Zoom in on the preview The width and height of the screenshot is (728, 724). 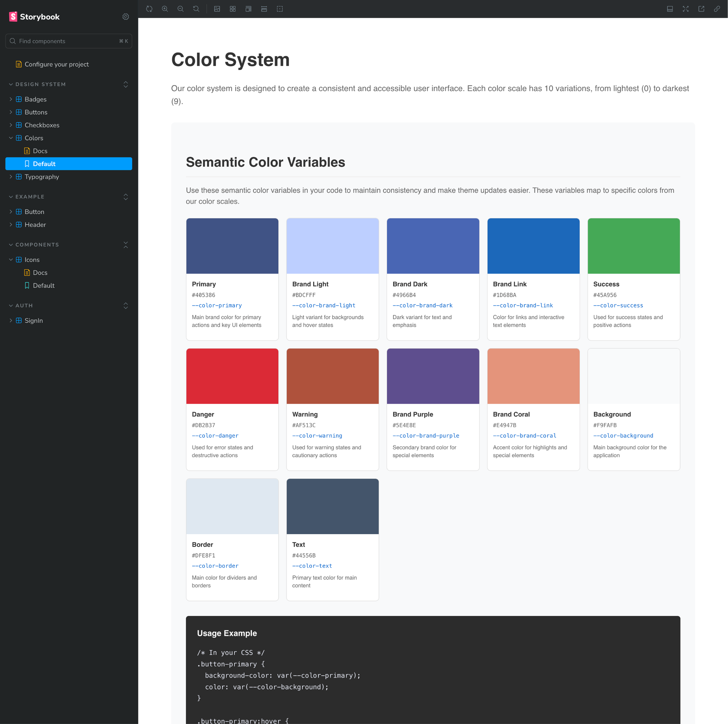pyautogui.click(x=165, y=9)
